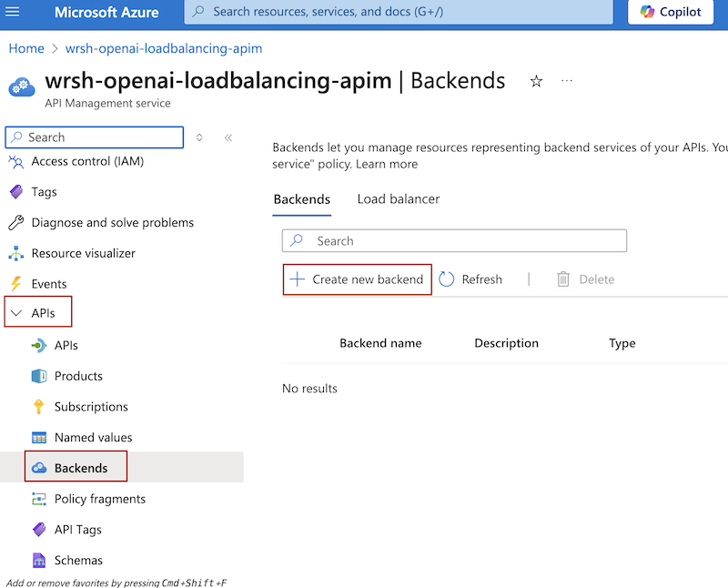Open Policy fragments
728x588 pixels.
pyautogui.click(x=100, y=499)
